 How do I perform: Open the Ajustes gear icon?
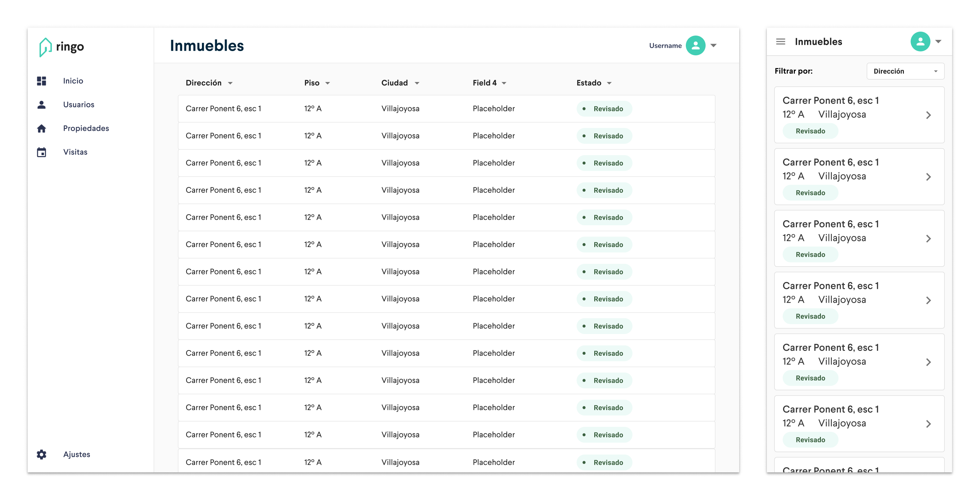point(42,454)
